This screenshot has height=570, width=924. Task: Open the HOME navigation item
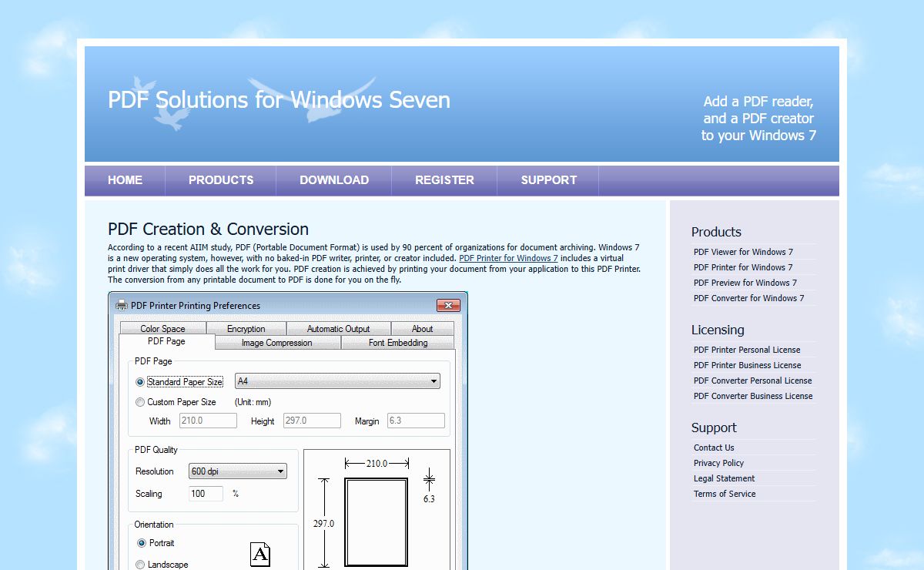click(x=125, y=180)
